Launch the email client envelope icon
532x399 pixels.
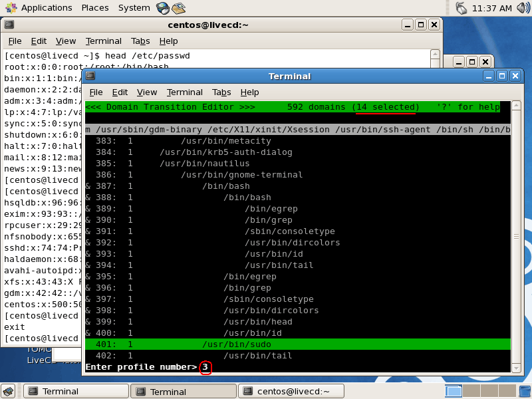(x=178, y=8)
